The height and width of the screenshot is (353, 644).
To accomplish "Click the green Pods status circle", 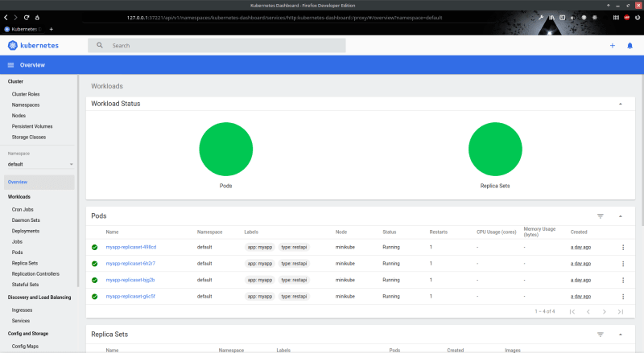I will pos(226,149).
